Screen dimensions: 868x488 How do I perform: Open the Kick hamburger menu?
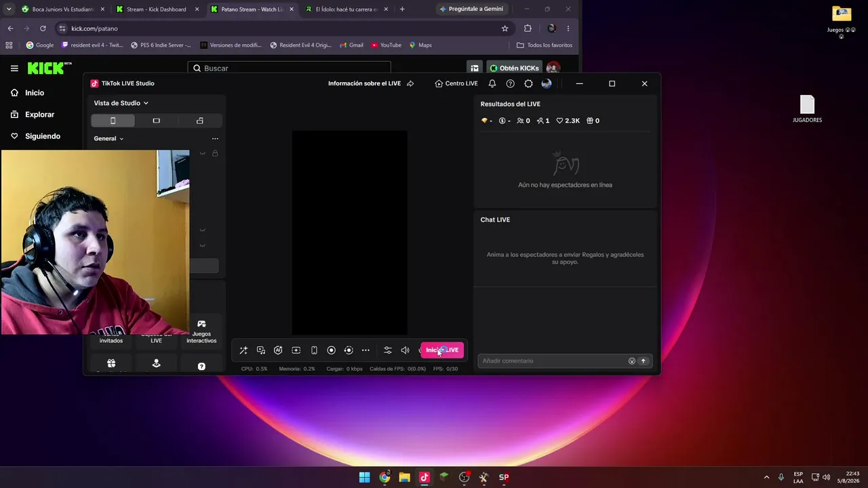coord(14,68)
